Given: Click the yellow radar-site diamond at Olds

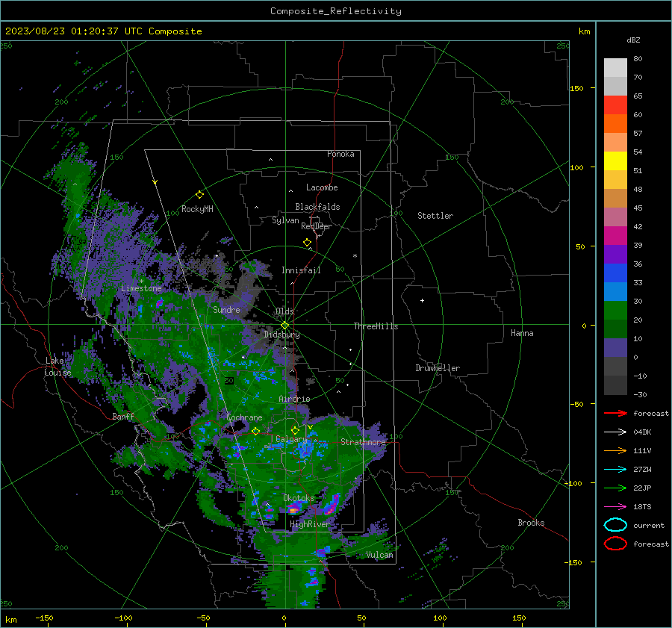Looking at the screenshot, I should [x=284, y=326].
